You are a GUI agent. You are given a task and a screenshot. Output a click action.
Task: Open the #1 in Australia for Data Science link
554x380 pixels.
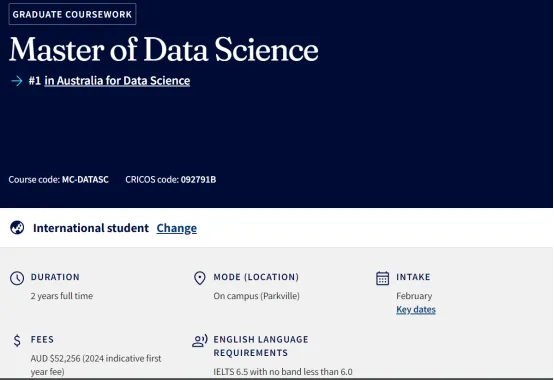pos(117,81)
